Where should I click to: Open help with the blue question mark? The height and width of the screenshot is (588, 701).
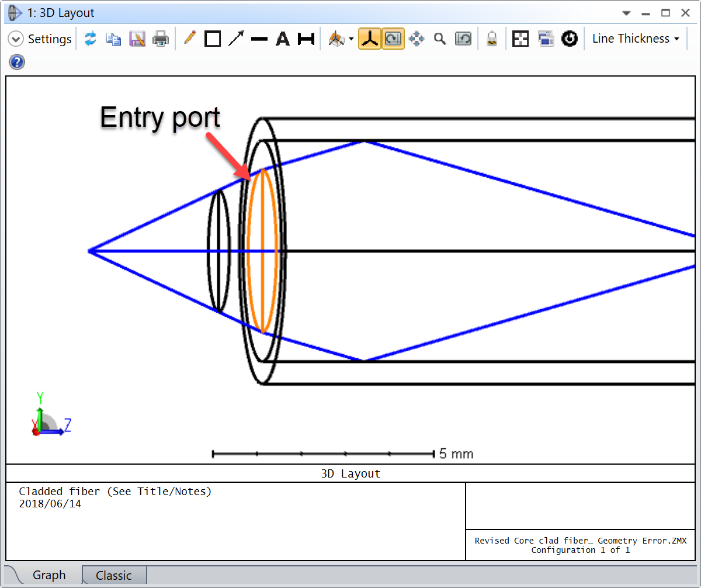click(17, 62)
